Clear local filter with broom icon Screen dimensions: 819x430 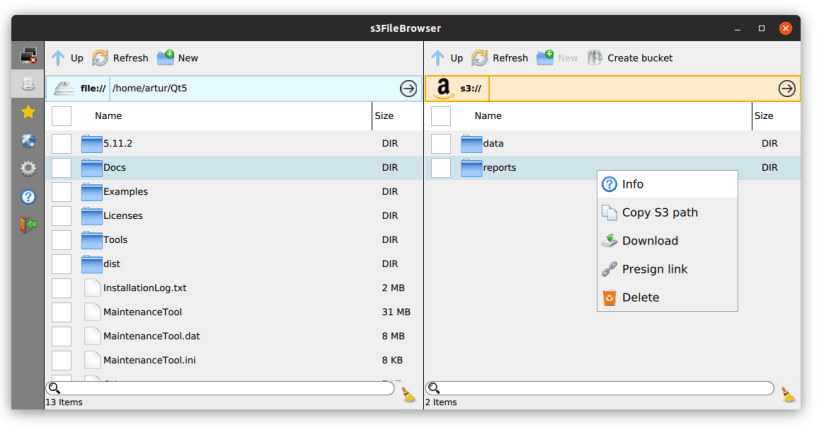click(x=408, y=394)
